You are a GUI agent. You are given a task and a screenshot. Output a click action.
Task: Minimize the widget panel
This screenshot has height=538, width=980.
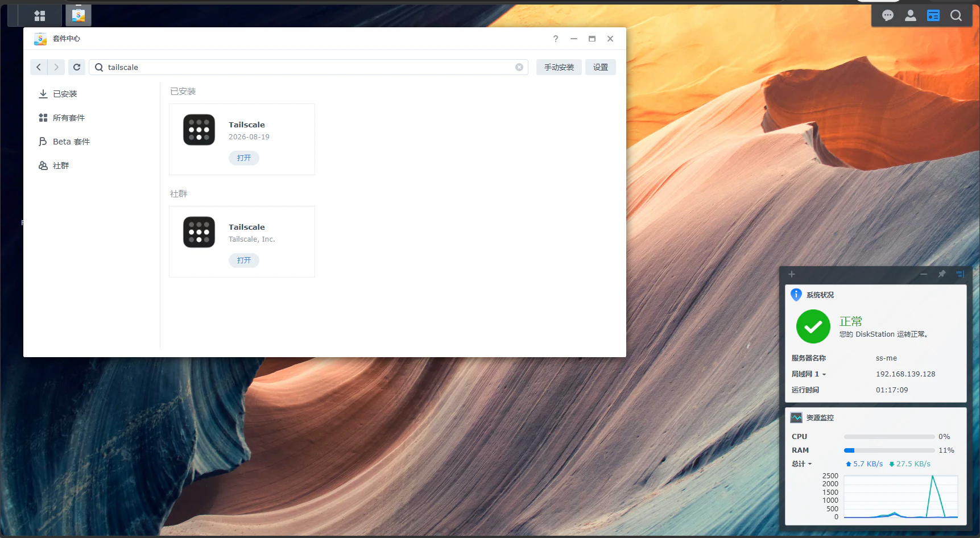[x=924, y=274]
